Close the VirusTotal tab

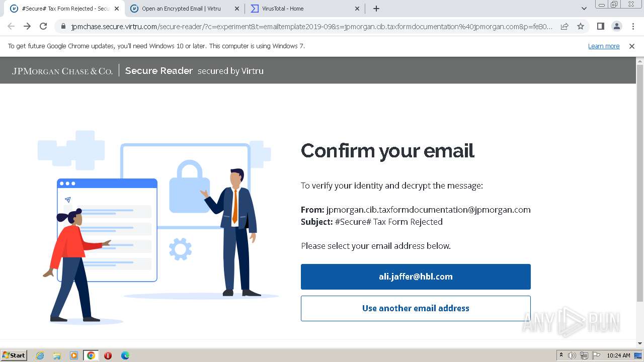tap(357, 9)
